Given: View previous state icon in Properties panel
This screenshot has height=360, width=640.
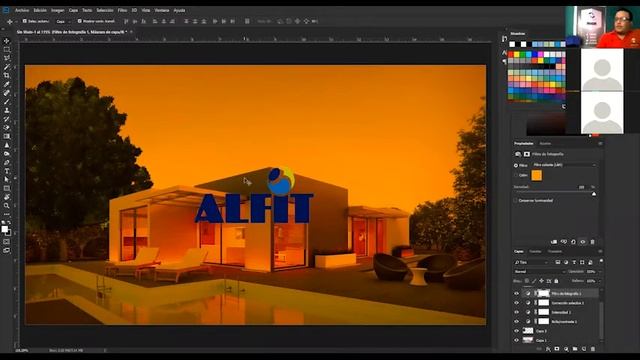Looking at the screenshot, I should tap(564, 242).
